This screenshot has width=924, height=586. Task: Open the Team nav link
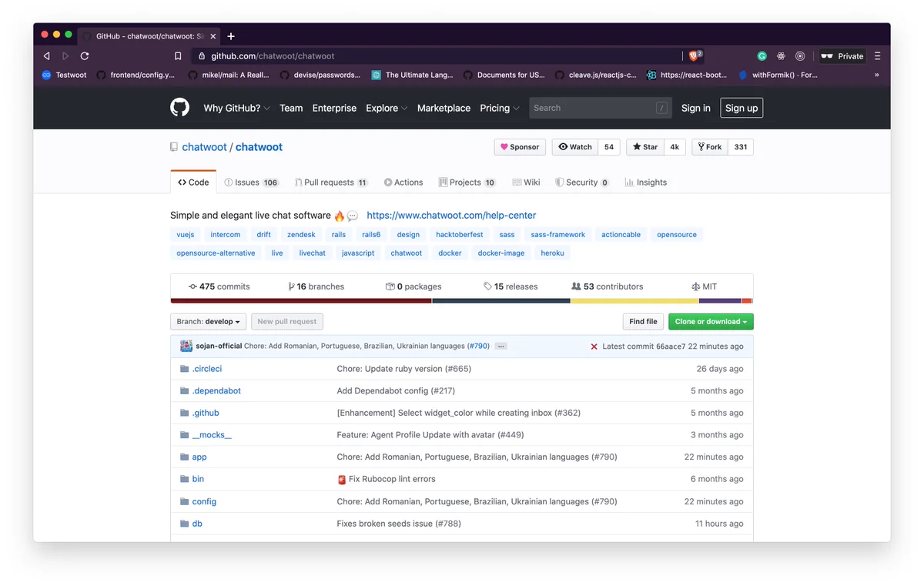pos(291,109)
